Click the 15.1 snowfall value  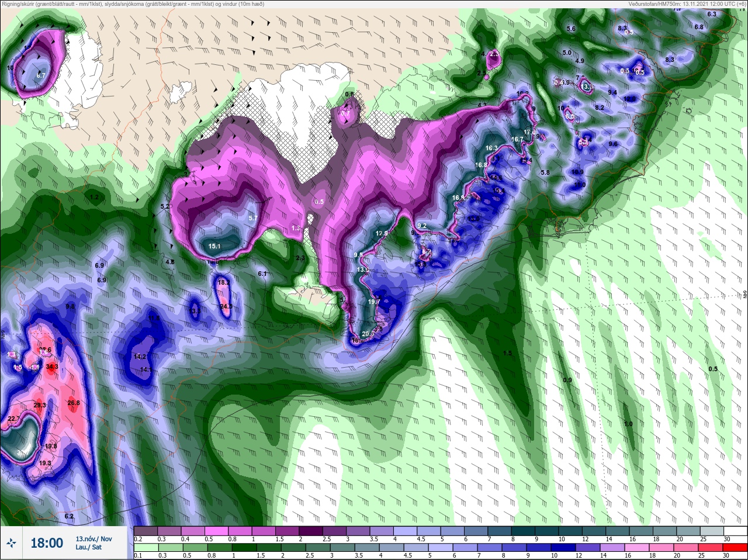[x=214, y=247]
